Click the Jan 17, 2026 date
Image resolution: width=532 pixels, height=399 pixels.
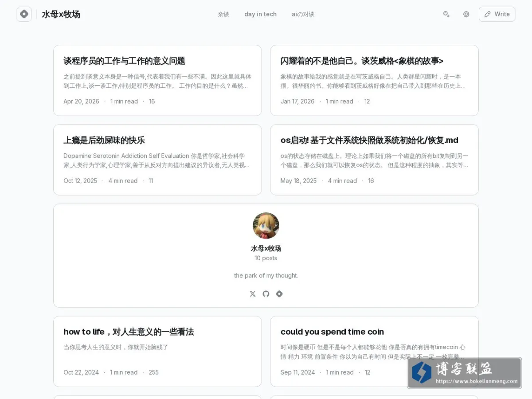coord(297,102)
